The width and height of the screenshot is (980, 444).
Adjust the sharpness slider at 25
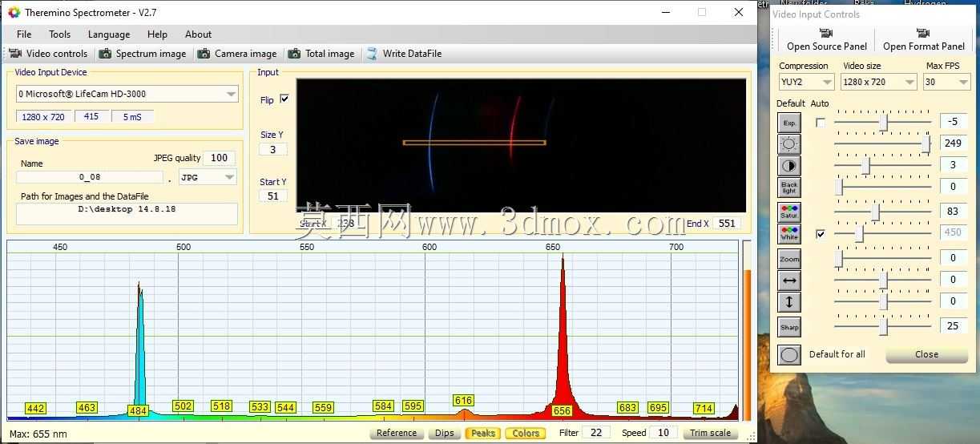[883, 327]
